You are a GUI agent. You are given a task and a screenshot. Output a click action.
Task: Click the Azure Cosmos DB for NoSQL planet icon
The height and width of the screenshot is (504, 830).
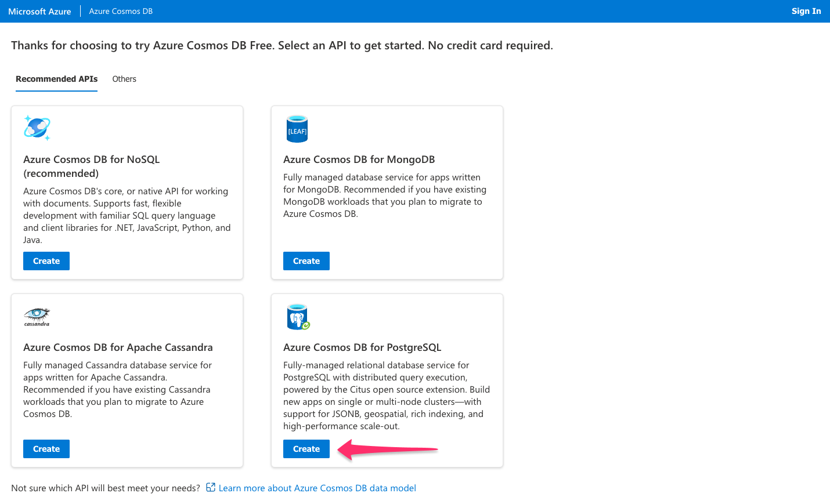point(37,128)
